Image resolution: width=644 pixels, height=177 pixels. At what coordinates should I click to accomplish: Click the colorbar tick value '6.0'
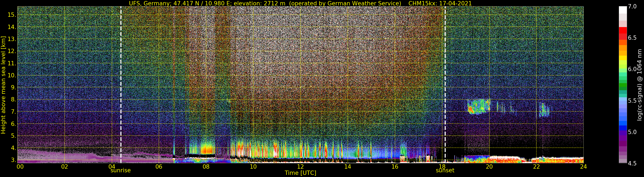click(632, 69)
